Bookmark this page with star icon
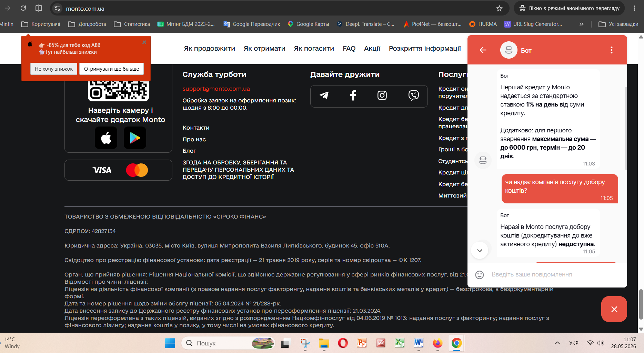Screen dimensions: 644x353 [x=499, y=8]
